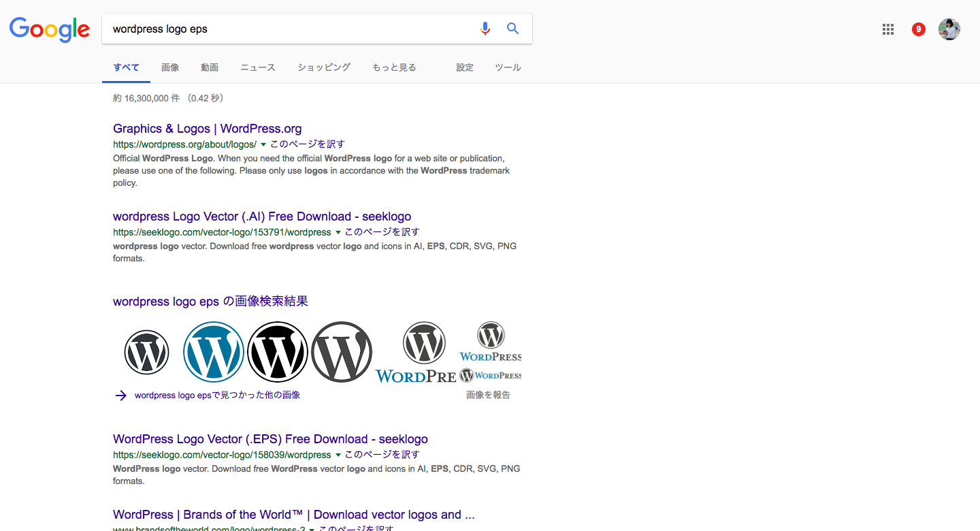The image size is (980, 531).
Task: Open the stacked WordPress logos thumbnail
Action: pyautogui.click(x=491, y=352)
